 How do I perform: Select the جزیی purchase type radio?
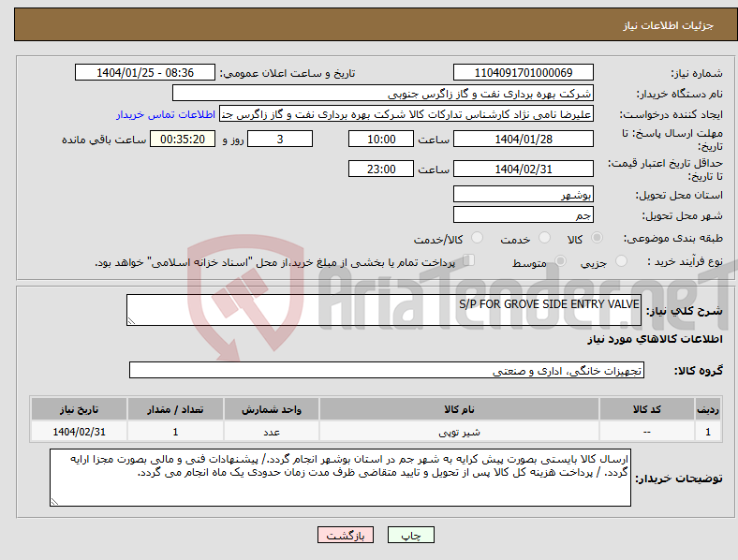tap(621, 260)
